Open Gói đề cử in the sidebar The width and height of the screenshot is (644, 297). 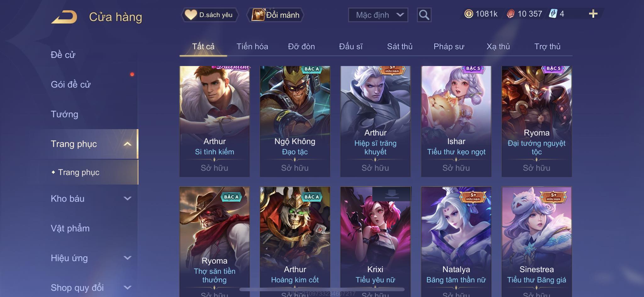point(71,84)
